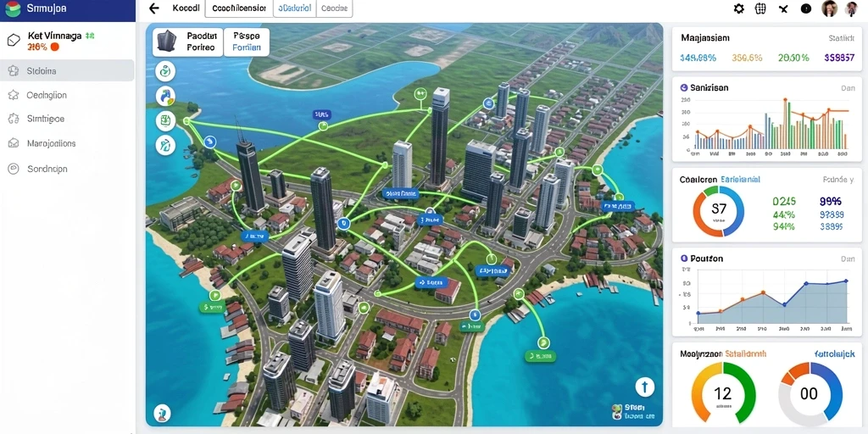Select the colorful second map tool icon
Screen dimensions: 868x434
pos(165,96)
